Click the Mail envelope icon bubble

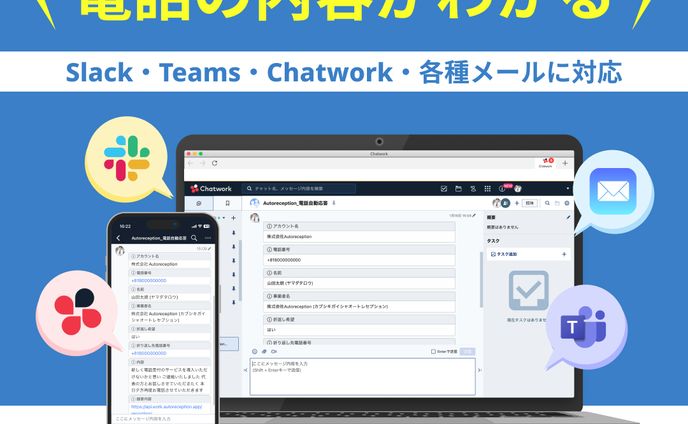(613, 191)
